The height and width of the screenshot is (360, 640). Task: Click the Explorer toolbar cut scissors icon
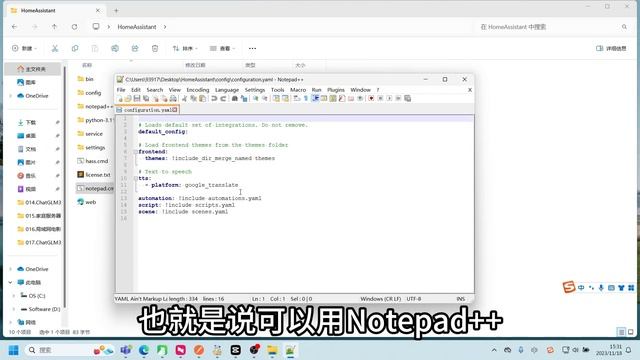coord(55,48)
